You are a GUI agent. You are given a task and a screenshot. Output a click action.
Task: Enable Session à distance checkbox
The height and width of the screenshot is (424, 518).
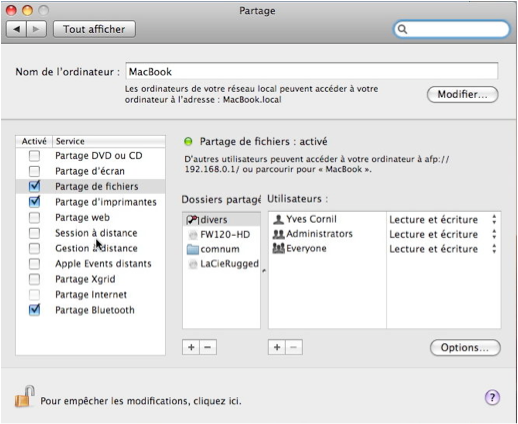point(34,233)
